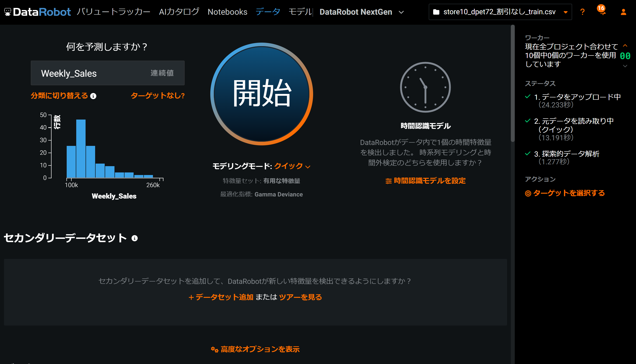The image size is (636, 364).
Task: Open the AIカタログ menu
Action: tap(179, 12)
